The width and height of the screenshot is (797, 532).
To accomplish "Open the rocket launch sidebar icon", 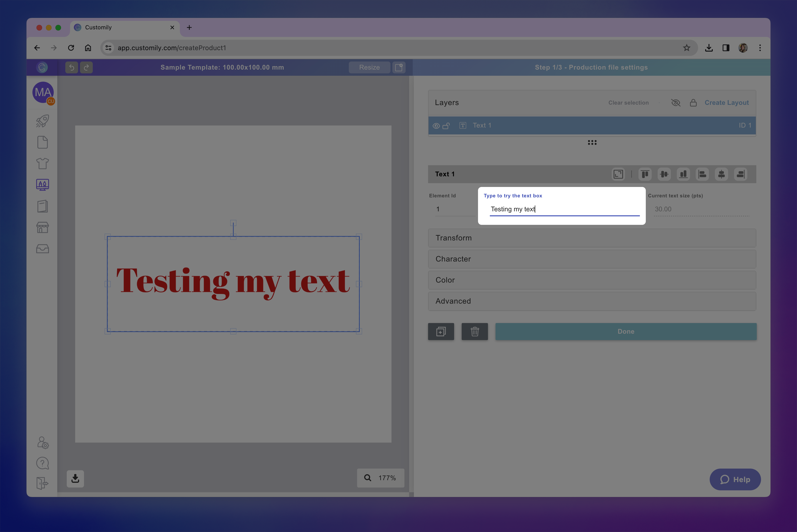I will pyautogui.click(x=42, y=121).
